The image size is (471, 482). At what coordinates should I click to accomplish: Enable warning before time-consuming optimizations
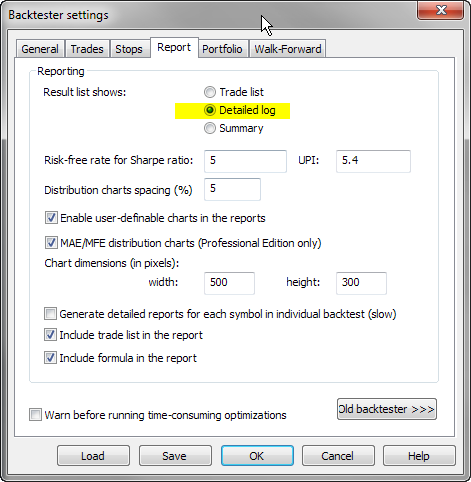tap(35, 415)
